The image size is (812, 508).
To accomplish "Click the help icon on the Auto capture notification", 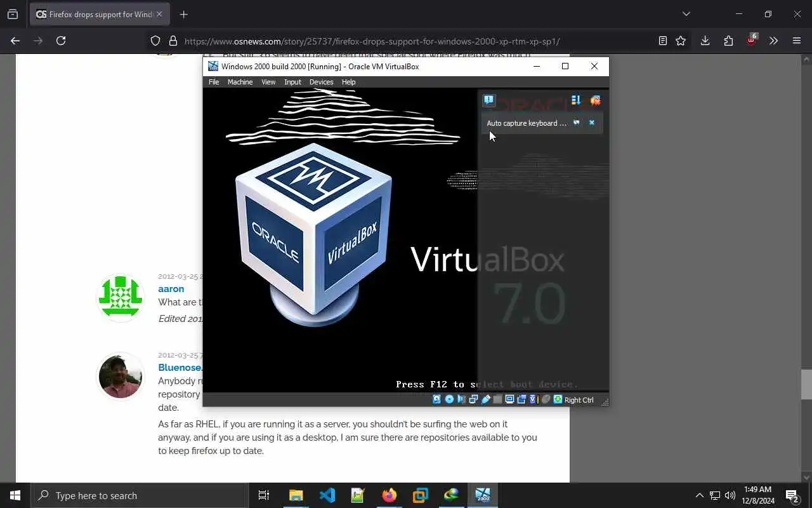I will pos(577,123).
